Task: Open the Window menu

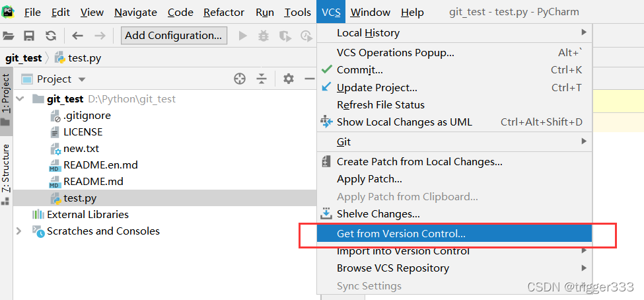Action: tap(370, 13)
